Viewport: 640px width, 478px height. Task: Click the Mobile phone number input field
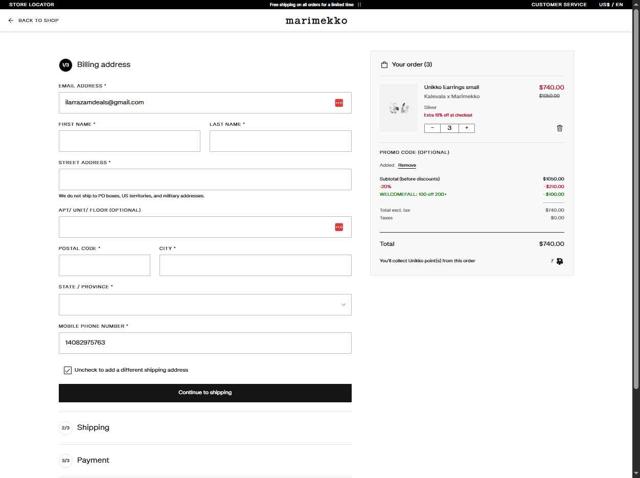(x=205, y=343)
